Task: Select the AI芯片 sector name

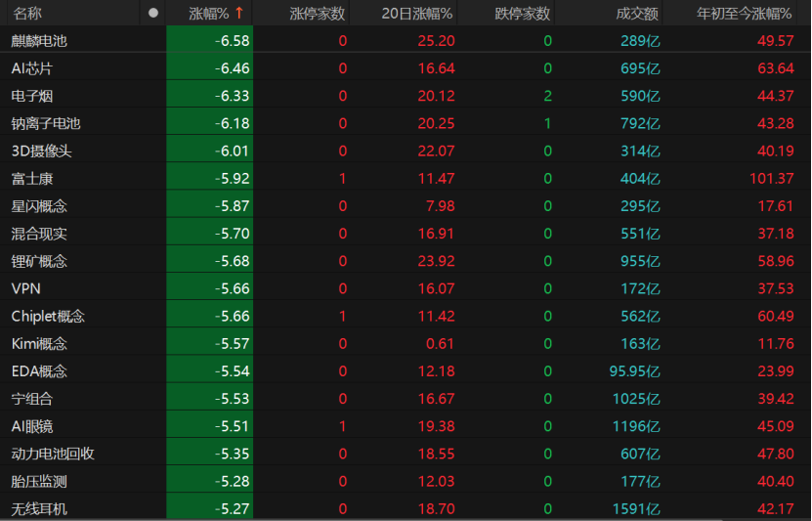Action: point(32,68)
